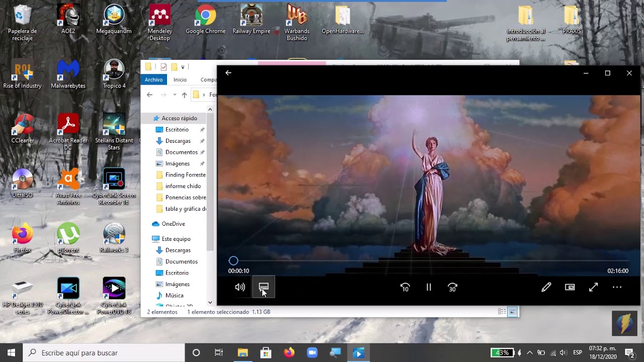This screenshot has height=362, width=644.
Task: Open pinned Descargas under Acceso rápido
Action: pyautogui.click(x=178, y=141)
